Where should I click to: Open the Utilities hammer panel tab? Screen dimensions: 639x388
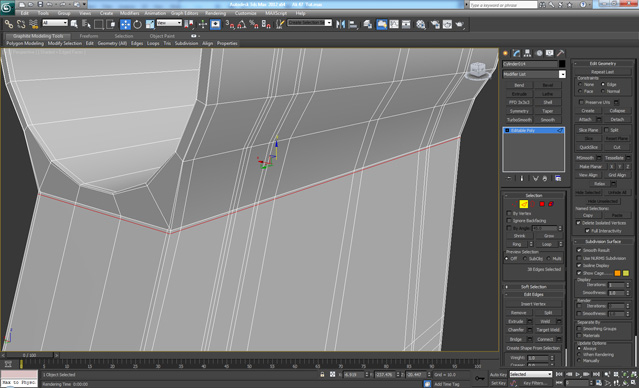click(x=561, y=53)
